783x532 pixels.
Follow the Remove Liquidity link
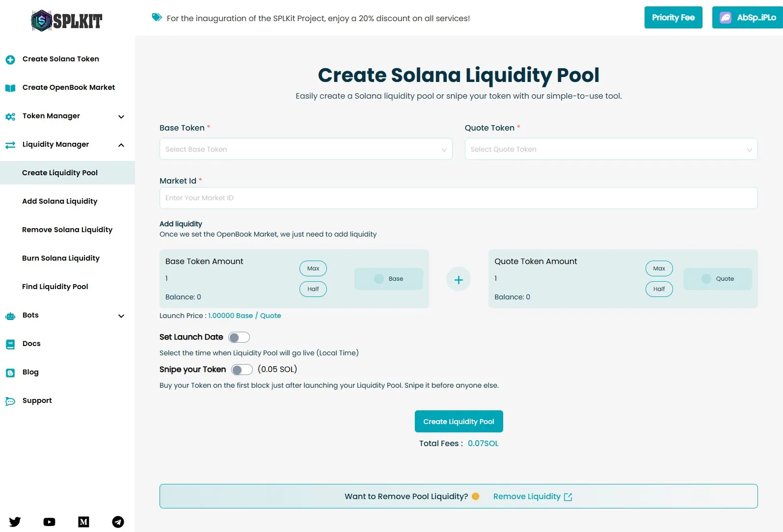tap(527, 496)
